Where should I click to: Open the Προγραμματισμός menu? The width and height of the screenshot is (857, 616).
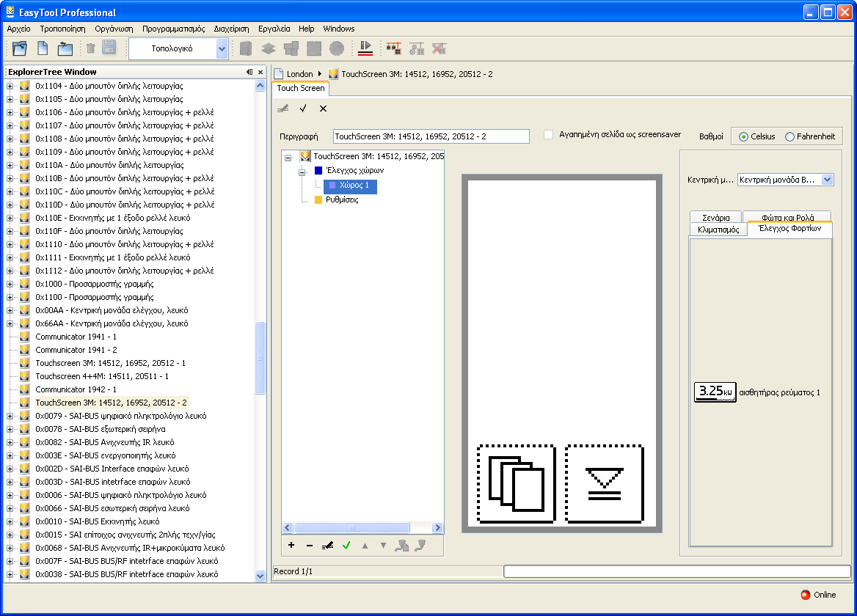coord(173,29)
